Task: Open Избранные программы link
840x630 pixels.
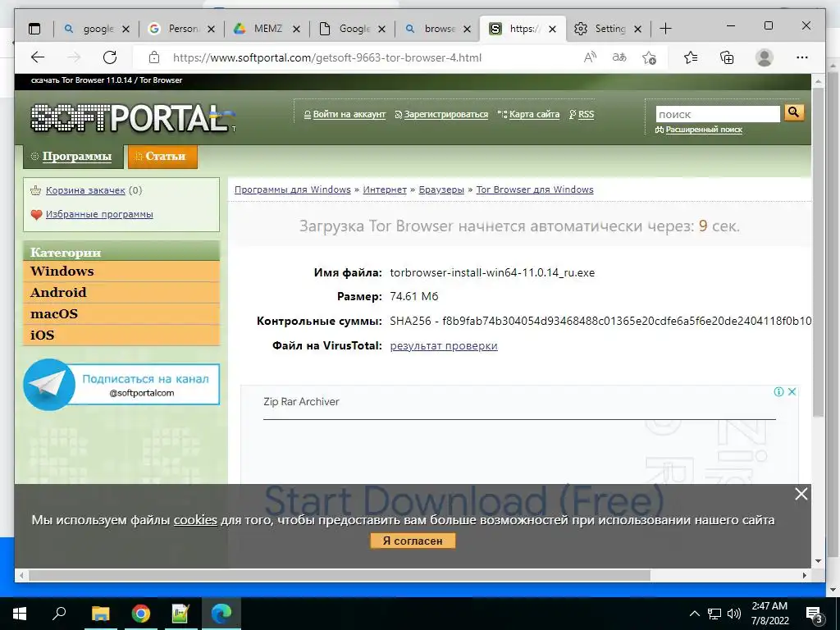Action: coord(99,214)
